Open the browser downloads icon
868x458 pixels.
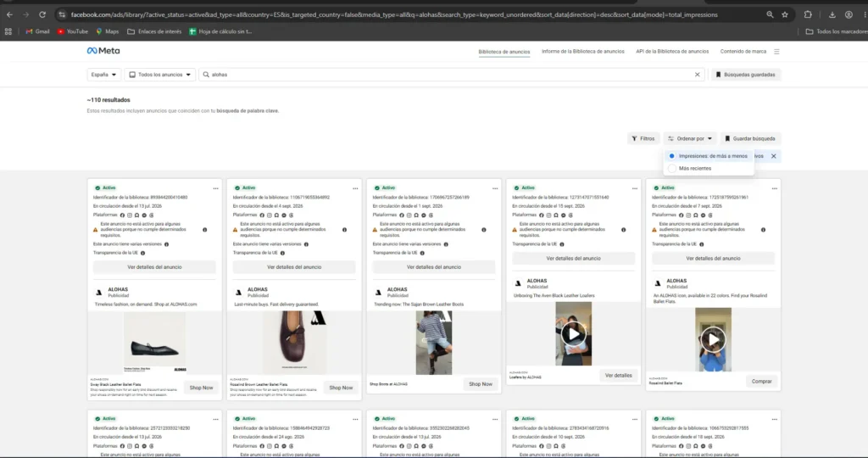[x=832, y=15]
